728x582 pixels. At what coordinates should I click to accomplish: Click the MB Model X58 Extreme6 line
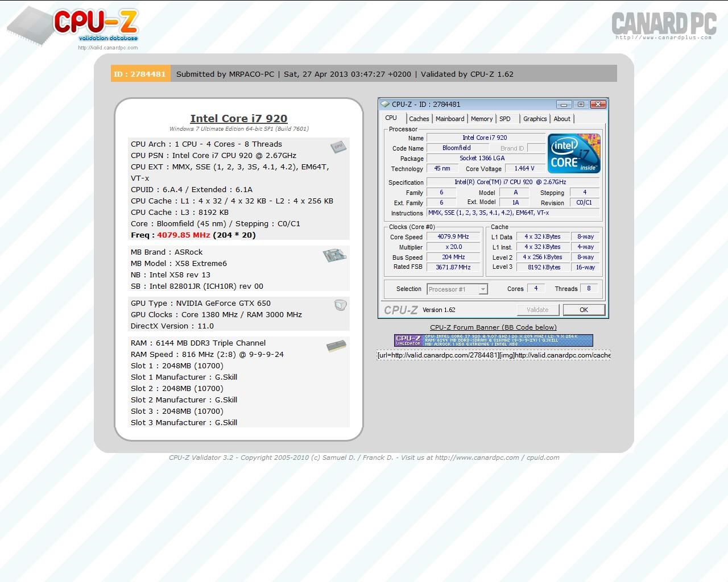(179, 264)
